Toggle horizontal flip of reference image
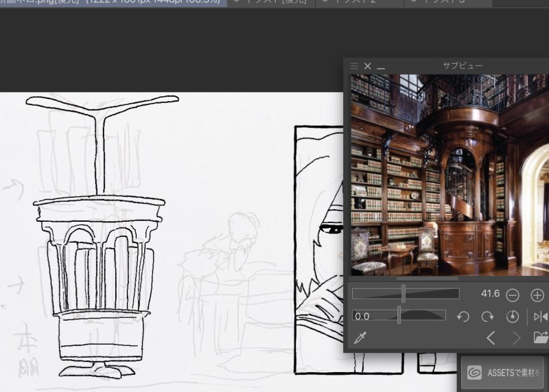The height and width of the screenshot is (392, 549). pos(541,316)
